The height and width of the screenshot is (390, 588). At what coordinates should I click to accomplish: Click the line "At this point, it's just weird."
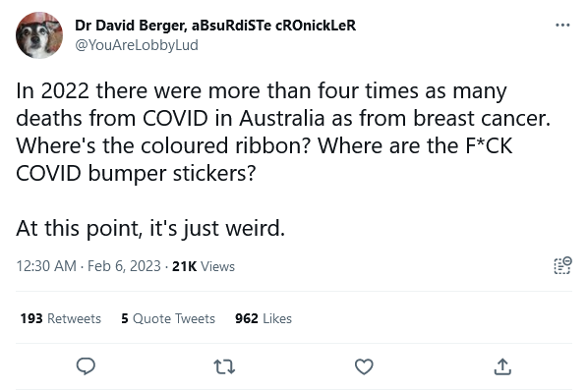(150, 228)
